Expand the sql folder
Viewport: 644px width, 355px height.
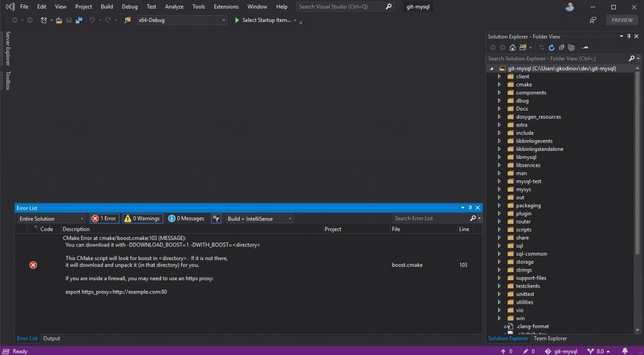pos(499,246)
